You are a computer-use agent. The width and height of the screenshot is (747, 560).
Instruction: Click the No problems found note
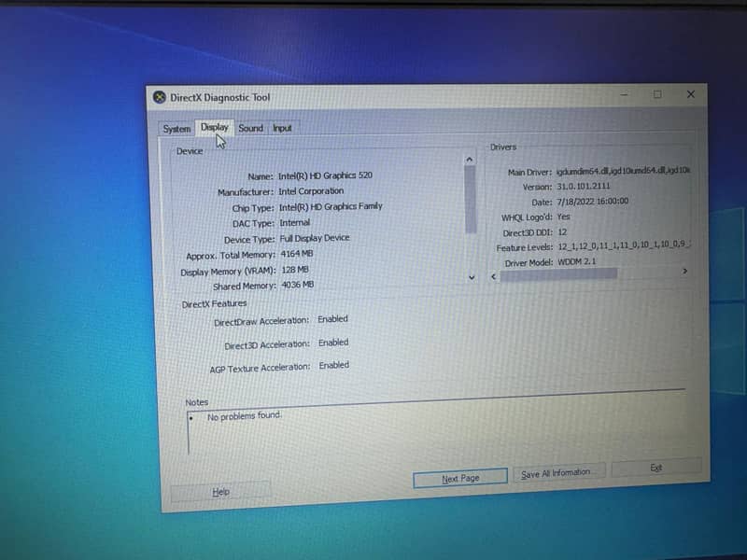click(245, 416)
